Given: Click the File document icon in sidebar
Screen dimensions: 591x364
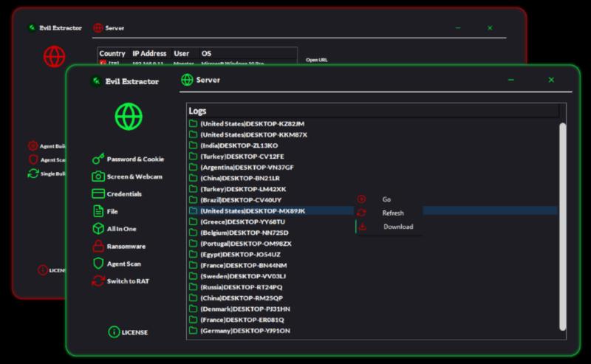Looking at the screenshot, I should (x=98, y=211).
